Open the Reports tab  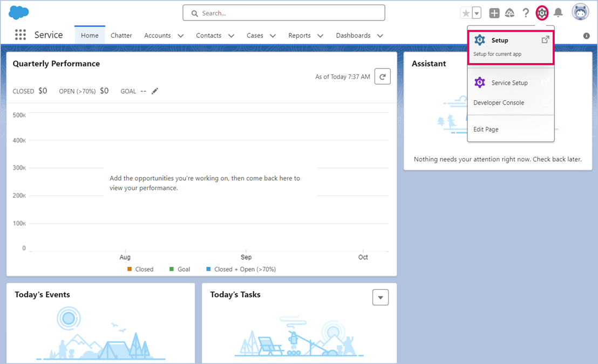[300, 36]
